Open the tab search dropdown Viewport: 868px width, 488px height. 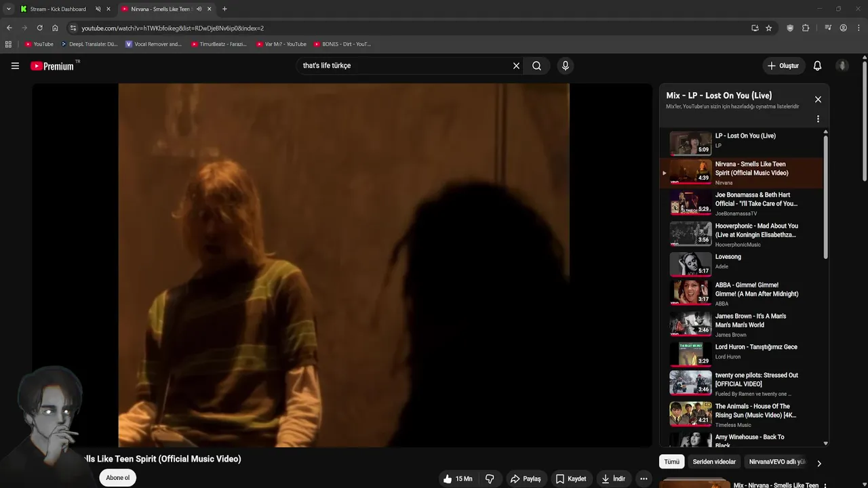(x=8, y=9)
